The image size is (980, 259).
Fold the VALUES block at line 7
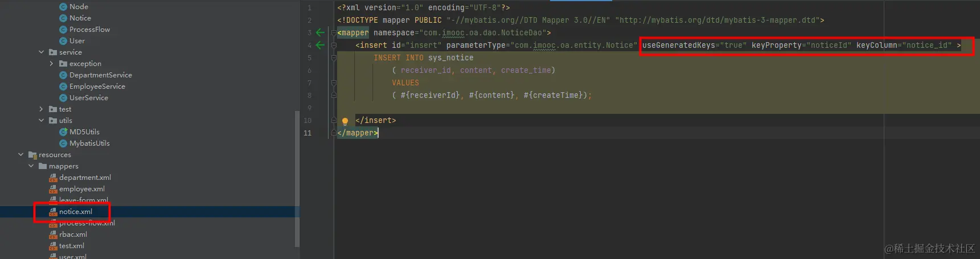tap(334, 83)
